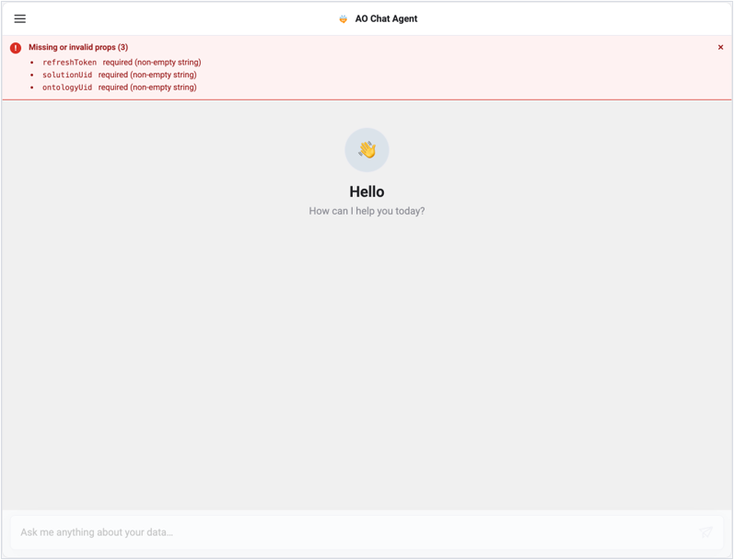The width and height of the screenshot is (734, 560).
Task: Click the solutionUid prop name
Action: [x=67, y=75]
